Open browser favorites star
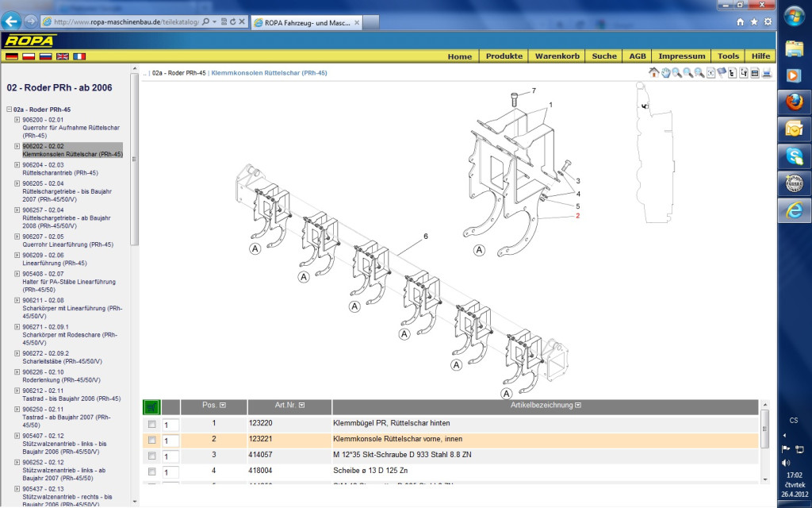Viewport: 812px width, 508px height. click(754, 21)
